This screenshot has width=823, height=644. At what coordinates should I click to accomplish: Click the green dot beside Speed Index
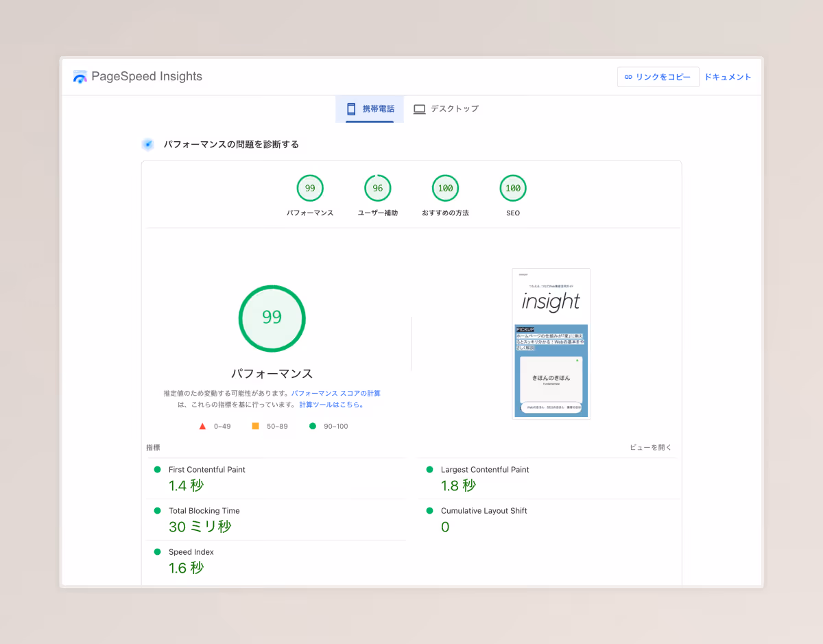[x=157, y=551]
